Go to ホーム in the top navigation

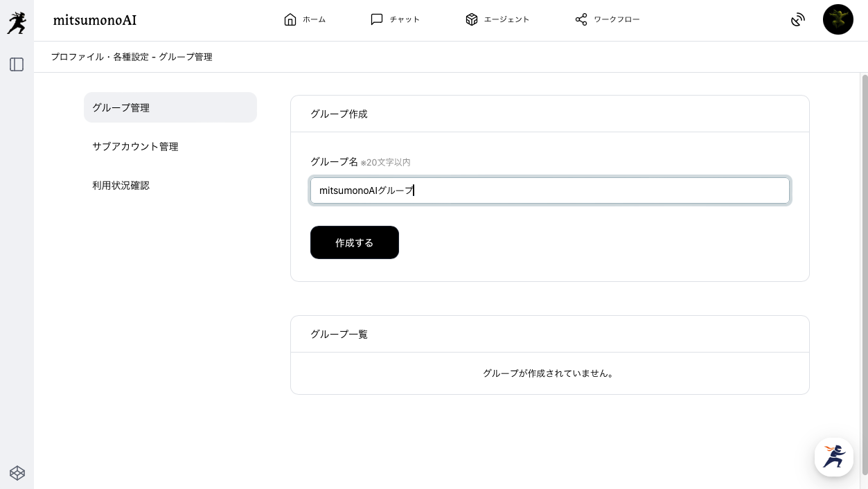[314, 19]
